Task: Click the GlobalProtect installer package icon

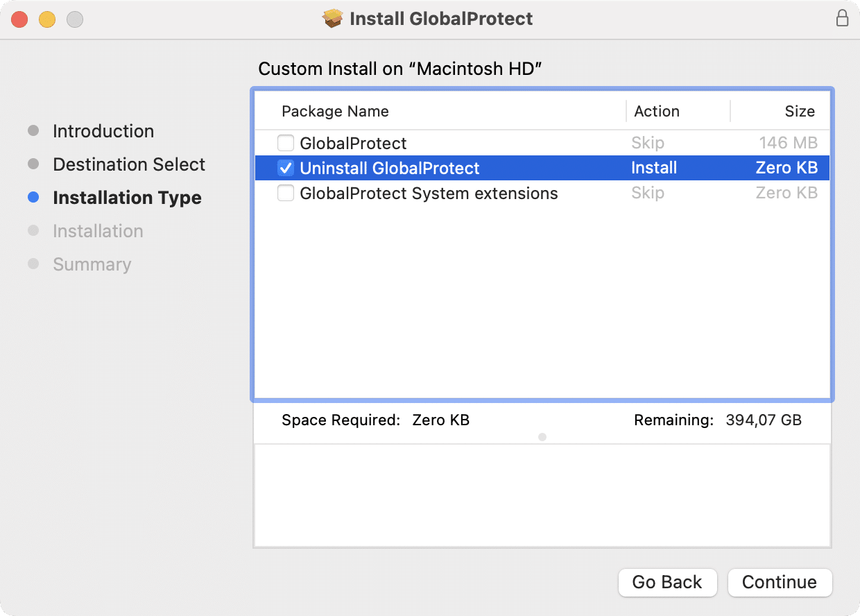Action: pyautogui.click(x=334, y=19)
